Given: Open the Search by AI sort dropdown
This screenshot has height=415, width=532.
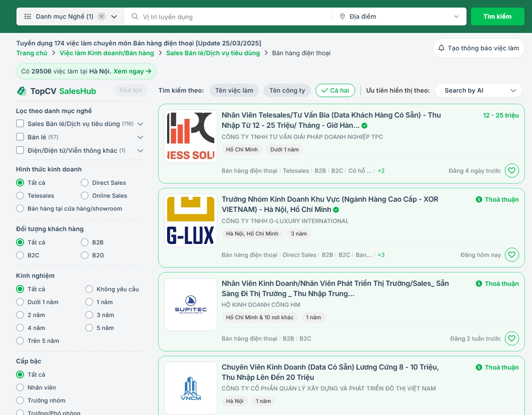Looking at the screenshot, I should click(x=479, y=90).
